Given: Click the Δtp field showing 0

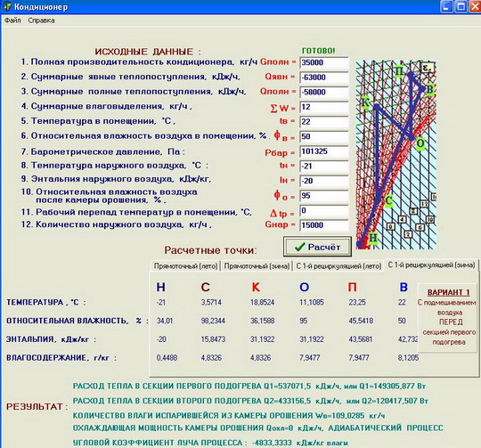Looking at the screenshot, I should (x=324, y=210).
